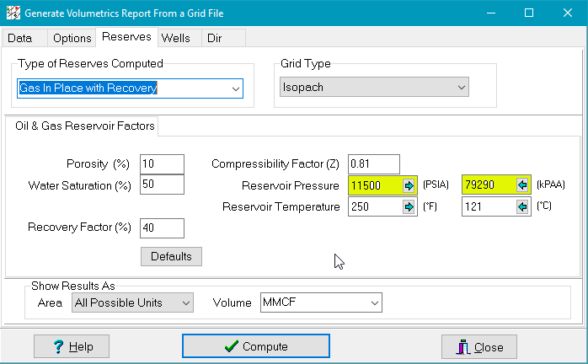Viewport: 588px width, 364px height.
Task: Switch to the Data tab
Action: [x=20, y=38]
